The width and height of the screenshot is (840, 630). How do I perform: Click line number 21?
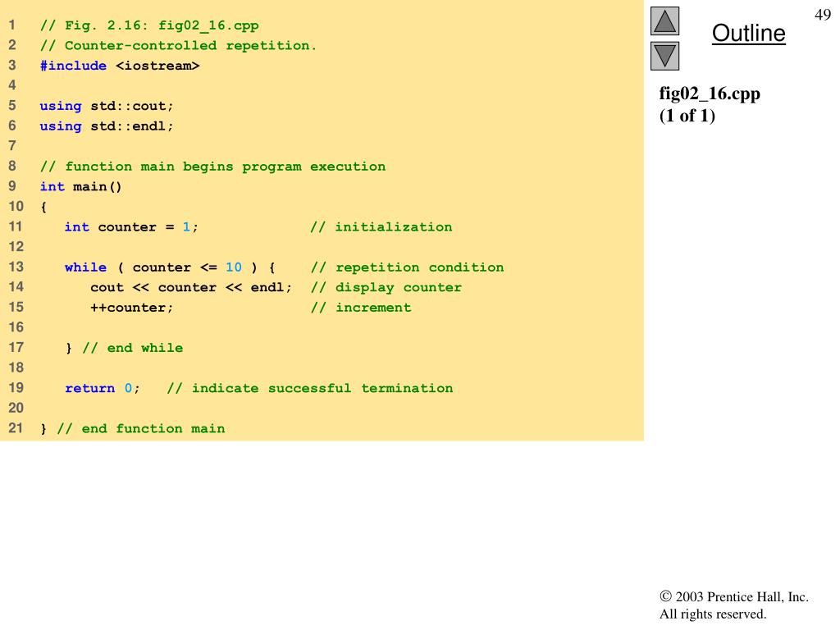16,428
